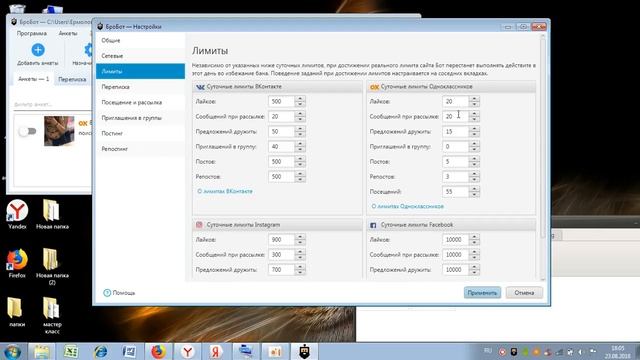Open the BroBot robot icon in the taskbar
The width and height of the screenshot is (640, 360).
click(x=304, y=351)
